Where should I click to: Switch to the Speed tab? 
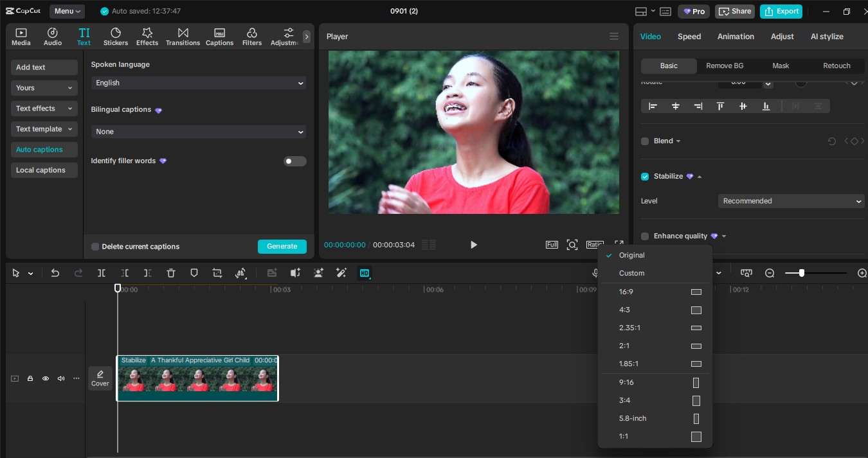click(689, 37)
